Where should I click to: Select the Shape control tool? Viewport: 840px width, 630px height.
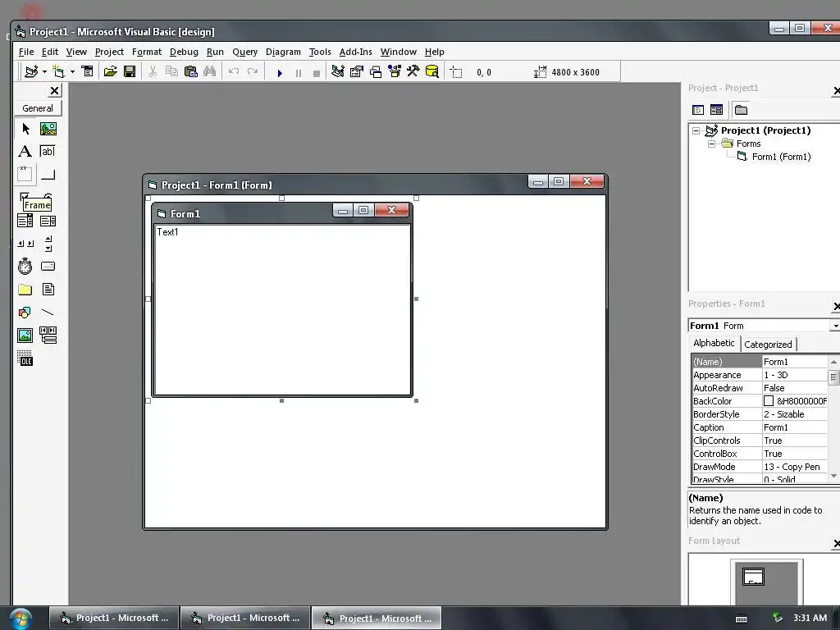[25, 313]
